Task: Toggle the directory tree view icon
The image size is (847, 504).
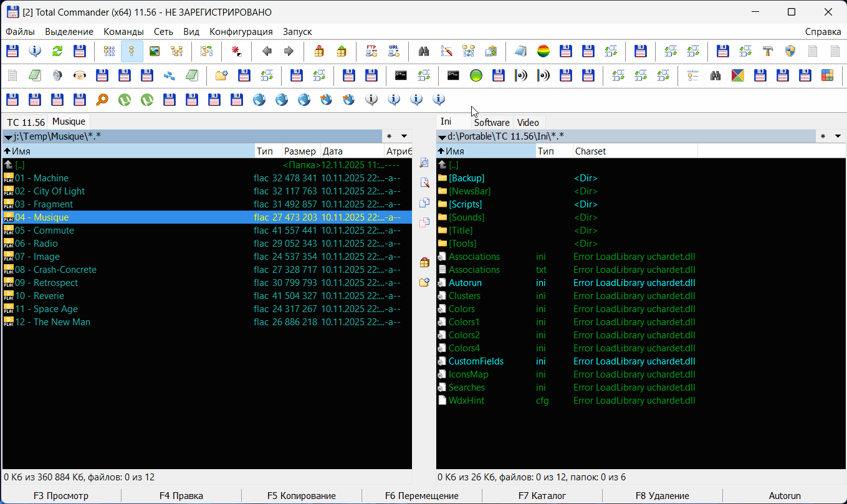Action: (x=177, y=51)
